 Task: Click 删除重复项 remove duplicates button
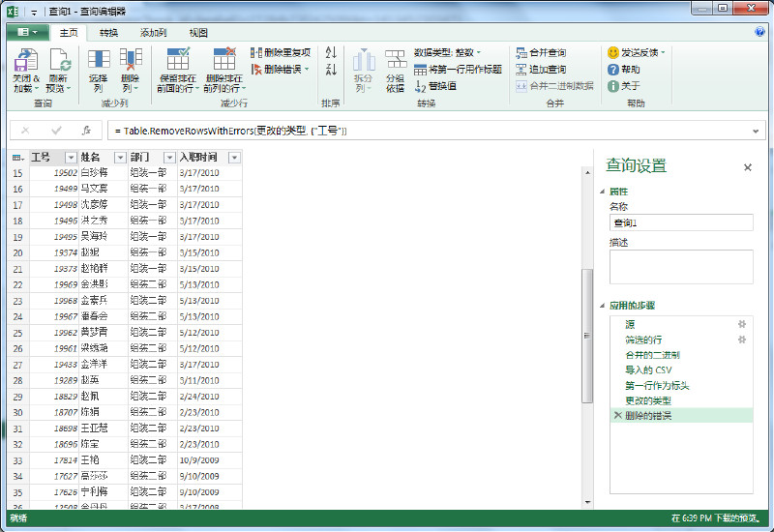pyautogui.click(x=281, y=52)
